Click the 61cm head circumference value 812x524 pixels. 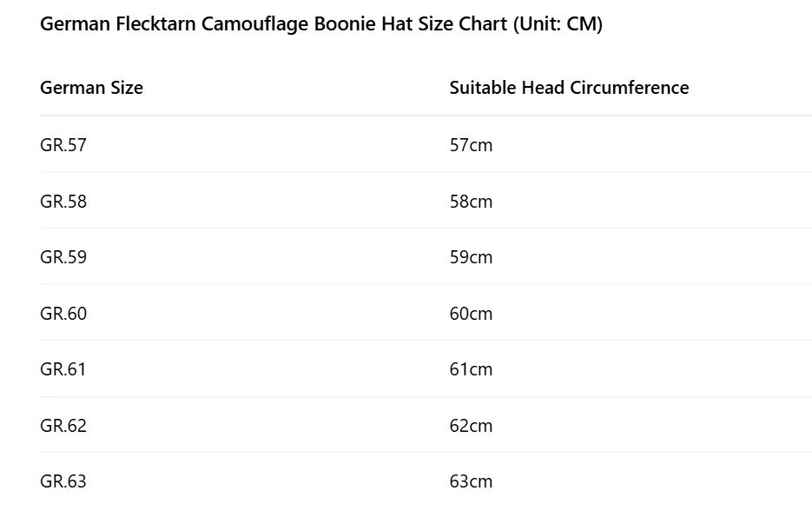pyautogui.click(x=471, y=369)
